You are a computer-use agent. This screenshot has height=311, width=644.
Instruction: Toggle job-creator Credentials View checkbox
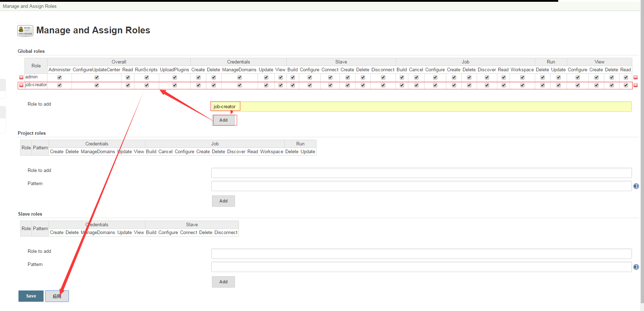coord(281,85)
